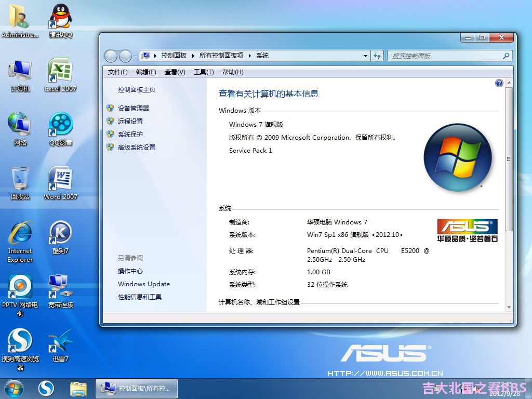This screenshot has height=399, width=532.
Task: Click the 'Service Pack 1' text
Action: pyautogui.click(x=250, y=150)
